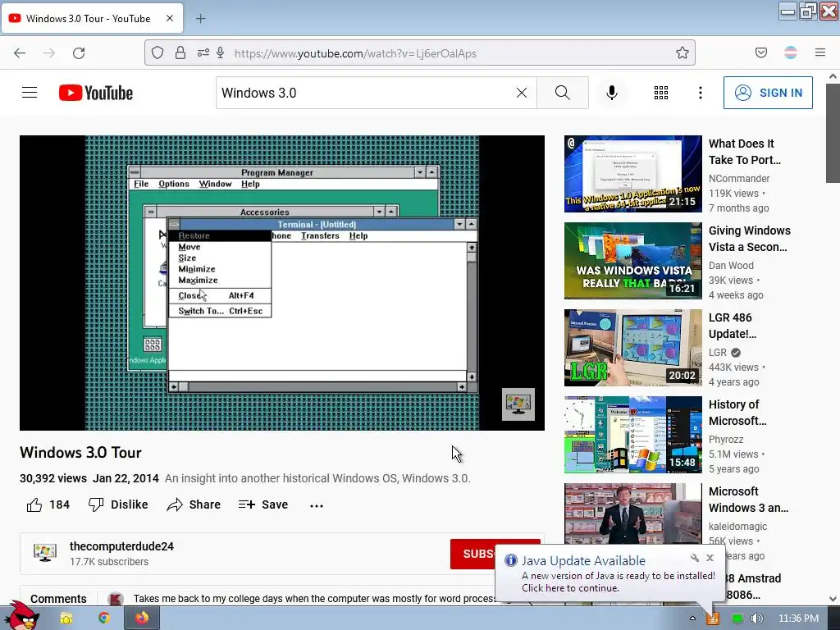
Task: Start voice search with the microphone
Action: [x=612, y=93]
